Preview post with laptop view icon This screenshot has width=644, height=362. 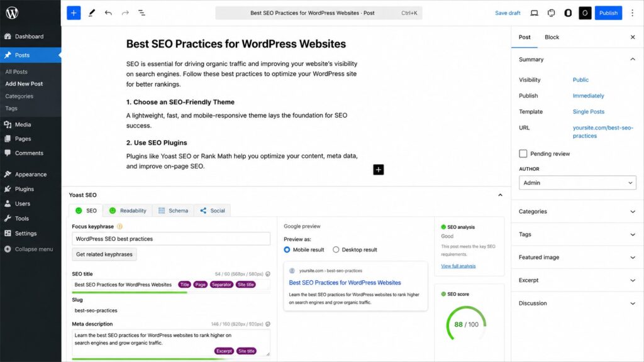pos(534,13)
